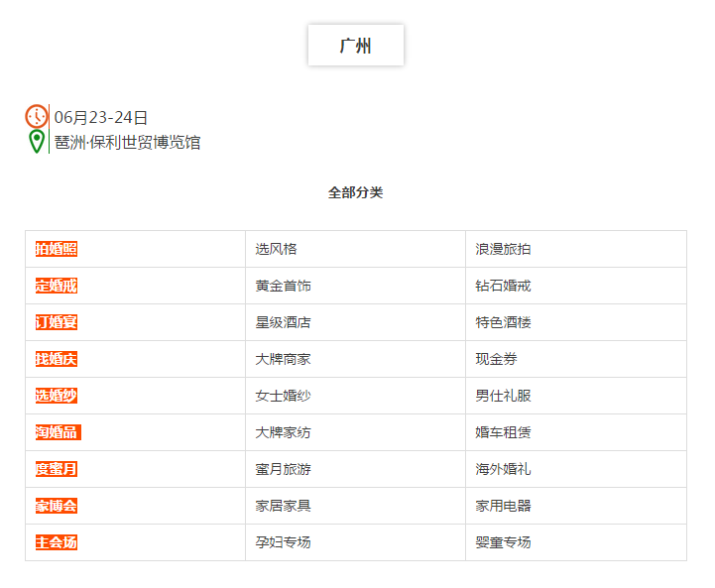Open the 淘婚品 category
Screen dimensions: 715x588
[x=59, y=432]
